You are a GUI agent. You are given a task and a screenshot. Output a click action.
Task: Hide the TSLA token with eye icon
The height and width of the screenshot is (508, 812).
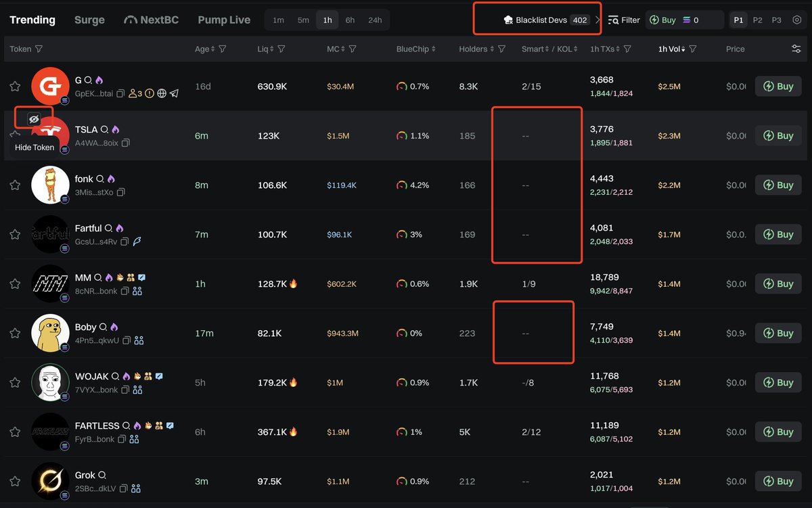34,119
